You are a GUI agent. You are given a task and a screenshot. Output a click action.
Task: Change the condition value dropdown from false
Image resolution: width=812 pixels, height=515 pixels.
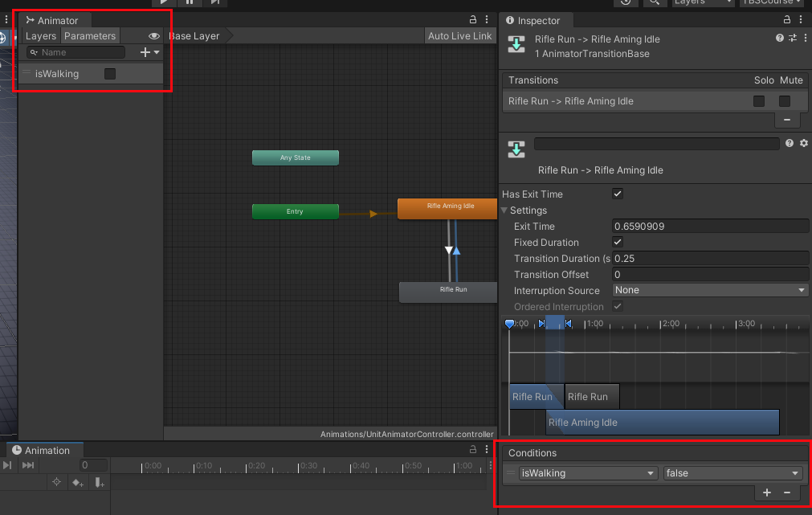[x=732, y=473]
